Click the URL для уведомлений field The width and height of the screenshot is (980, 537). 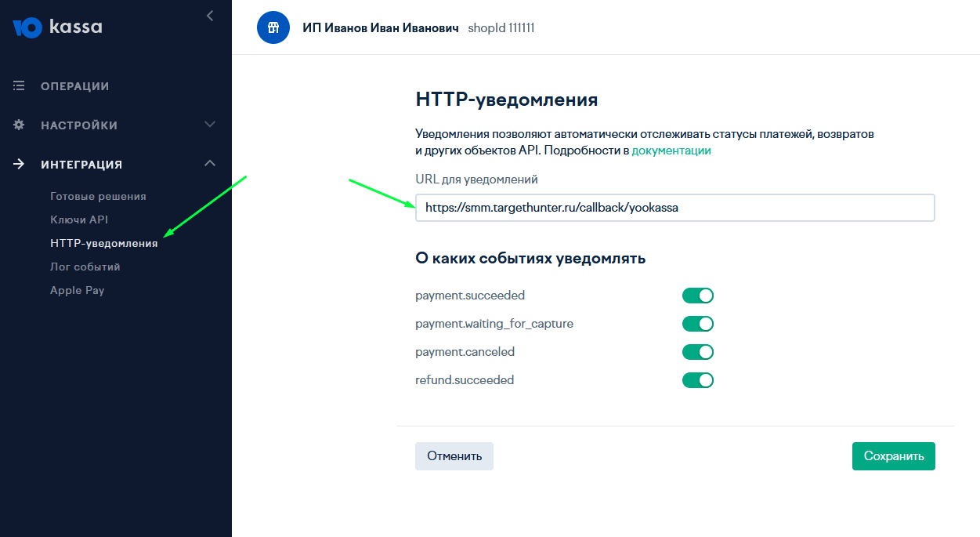point(674,208)
